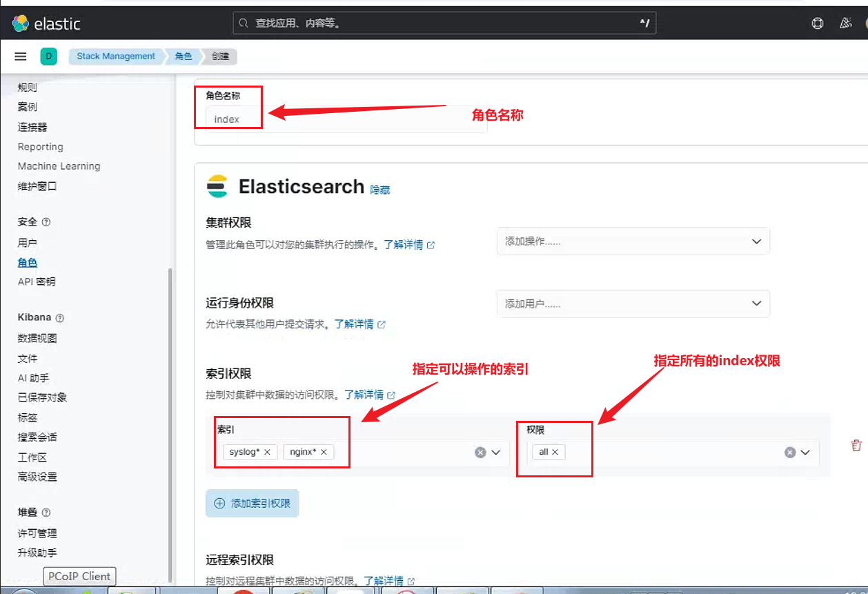The height and width of the screenshot is (594, 868).
Task: Go to 高级设置 in sidebar
Action: pyautogui.click(x=37, y=477)
